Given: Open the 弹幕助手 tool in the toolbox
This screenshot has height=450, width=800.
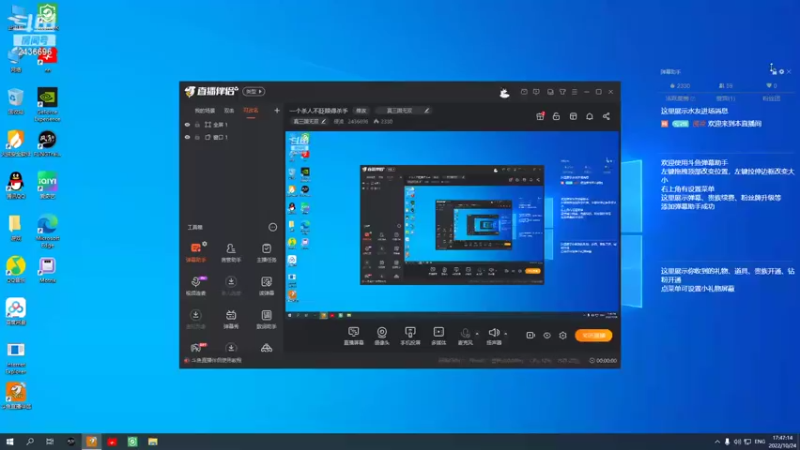Looking at the screenshot, I should 196,252.
